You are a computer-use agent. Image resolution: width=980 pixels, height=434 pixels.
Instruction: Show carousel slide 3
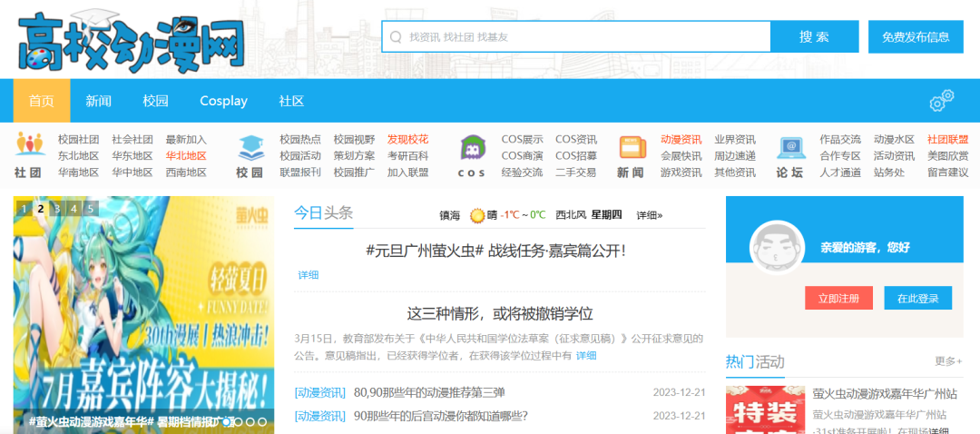57,209
